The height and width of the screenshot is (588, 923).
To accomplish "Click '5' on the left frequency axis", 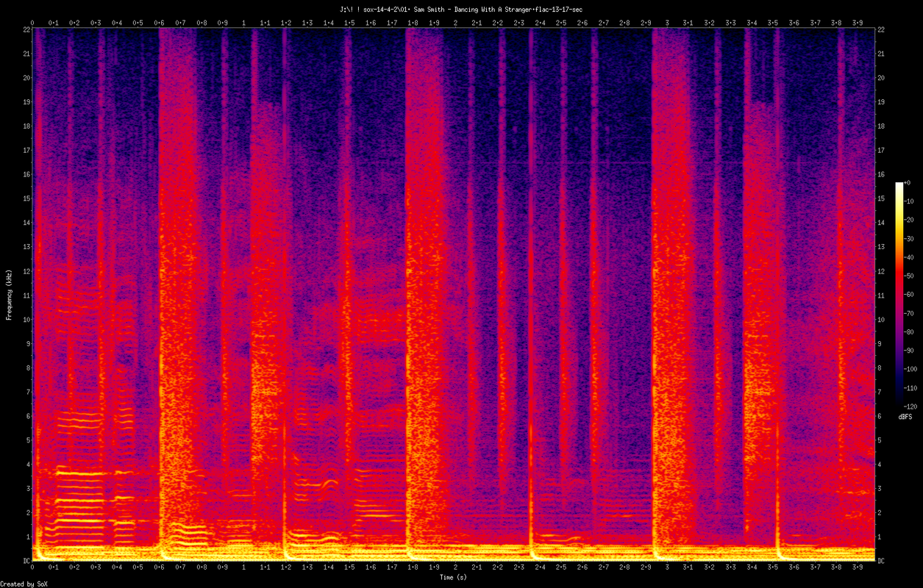I will (27, 440).
